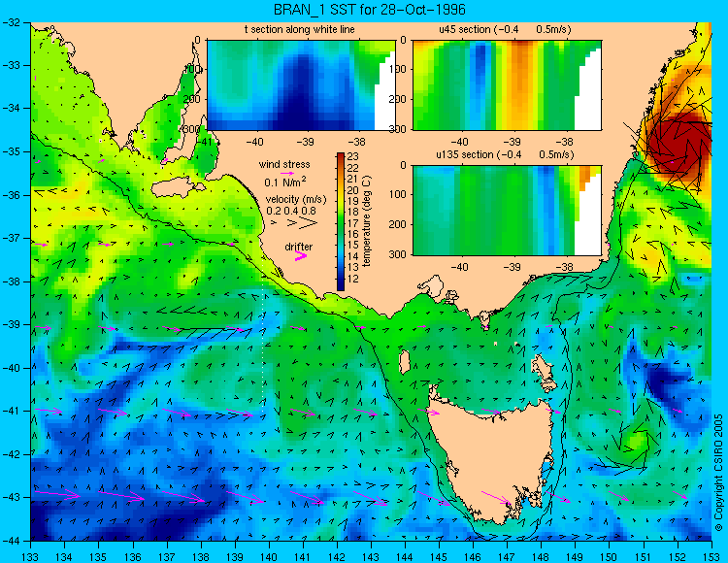Click the "133" longitude axis label
This screenshot has height=563, width=728.
coord(30,556)
